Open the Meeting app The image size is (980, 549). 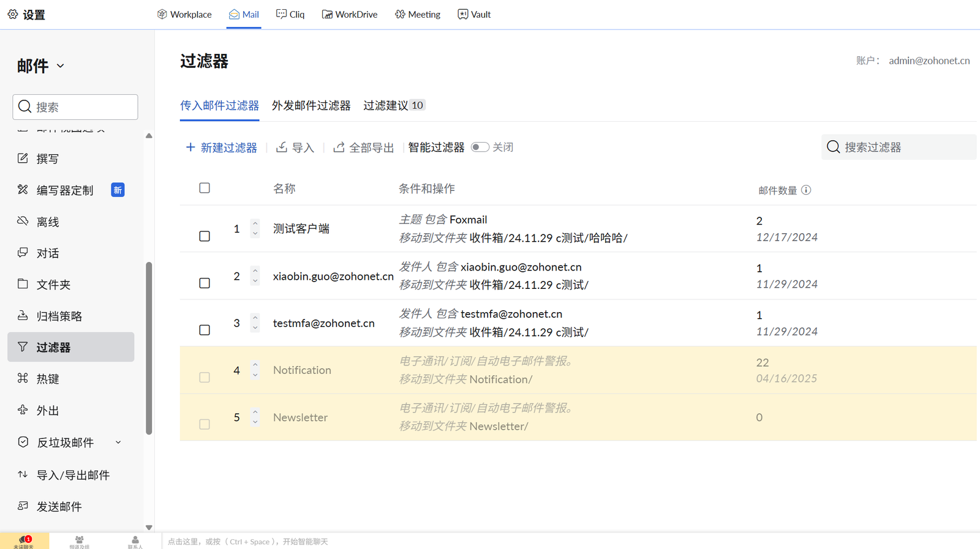[x=418, y=14]
